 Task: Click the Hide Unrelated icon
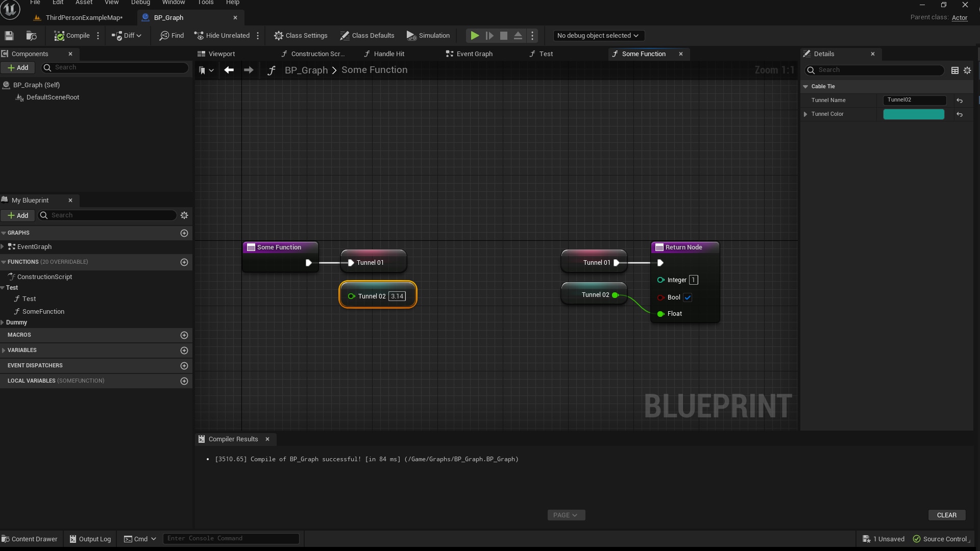[x=200, y=35]
